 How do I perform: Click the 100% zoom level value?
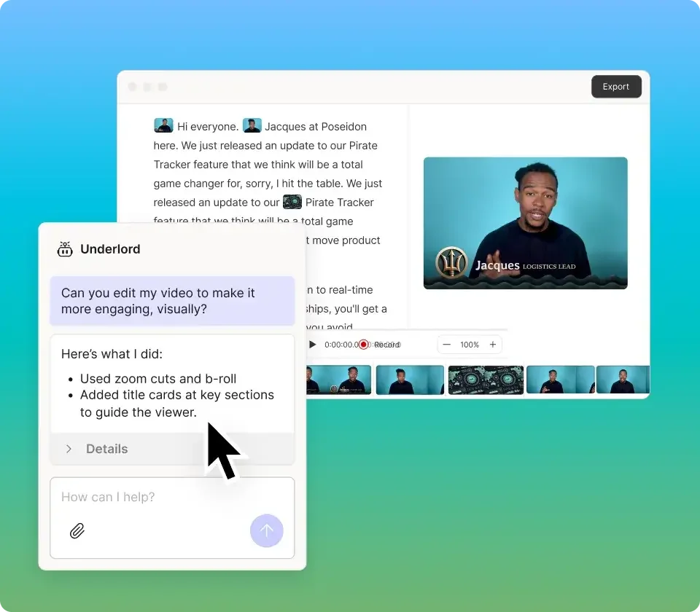(470, 345)
